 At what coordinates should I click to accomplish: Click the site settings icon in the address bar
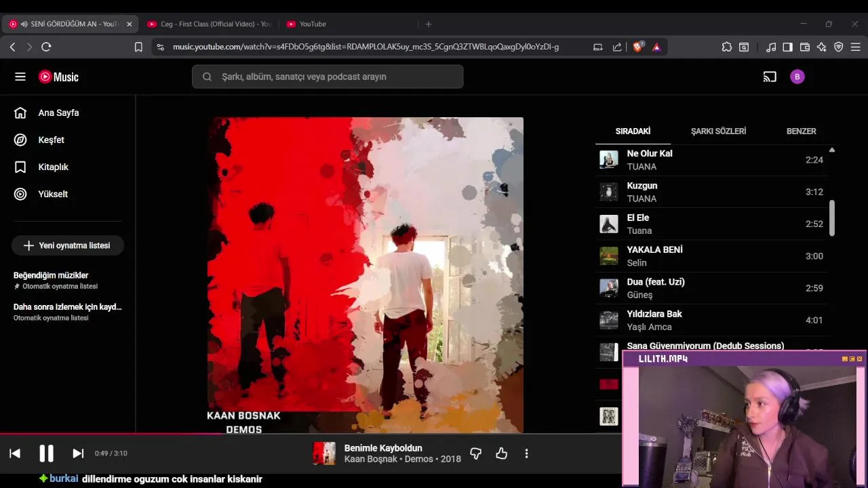pyautogui.click(x=160, y=47)
